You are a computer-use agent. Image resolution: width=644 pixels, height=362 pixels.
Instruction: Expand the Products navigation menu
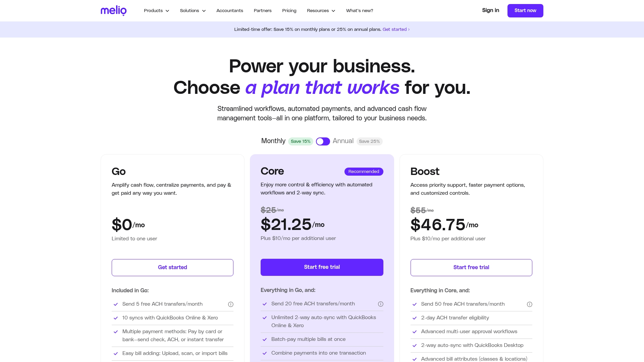156,11
